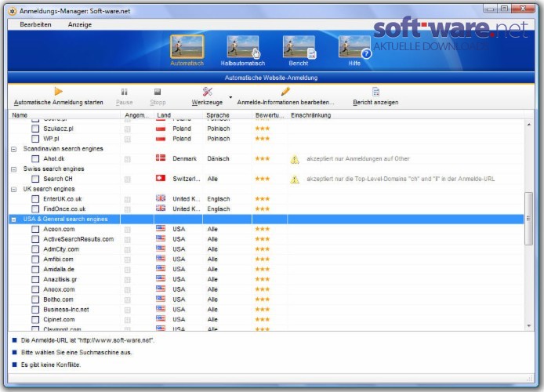Click the Pause toolbar icon
Screen dimensions: 544x392
(124, 92)
